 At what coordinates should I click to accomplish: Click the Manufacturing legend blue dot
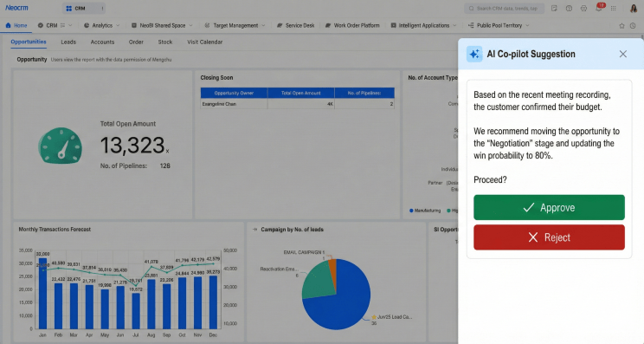411,211
